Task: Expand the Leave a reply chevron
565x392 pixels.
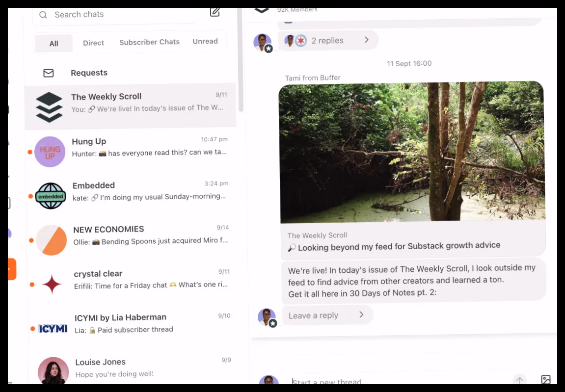Action: point(361,314)
